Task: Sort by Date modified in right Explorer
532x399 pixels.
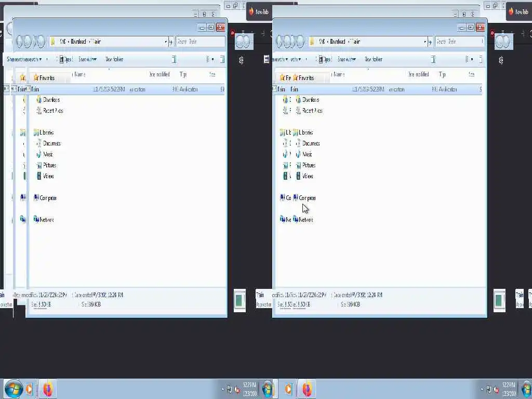Action: [x=419, y=74]
